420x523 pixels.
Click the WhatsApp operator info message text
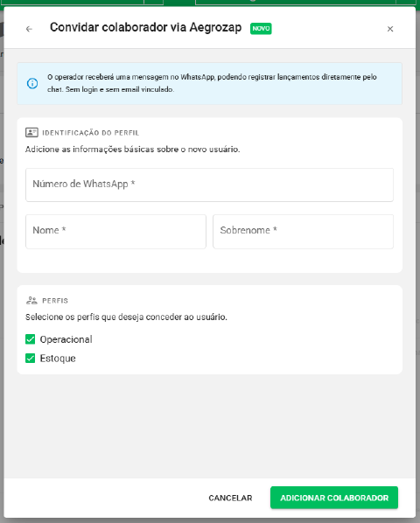(x=212, y=83)
